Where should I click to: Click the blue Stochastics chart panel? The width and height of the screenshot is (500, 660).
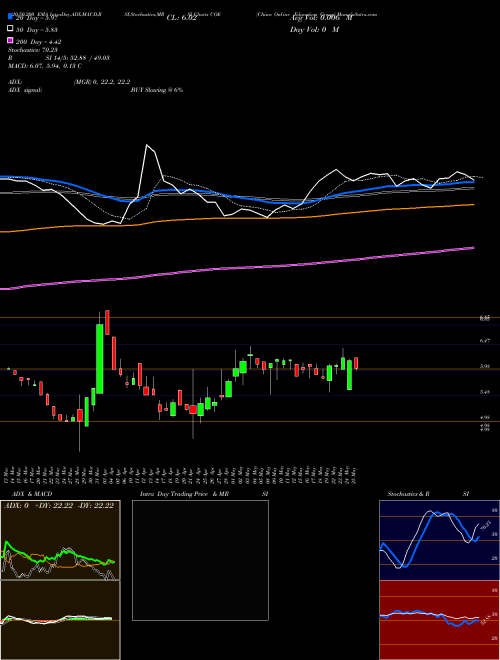coord(439,540)
